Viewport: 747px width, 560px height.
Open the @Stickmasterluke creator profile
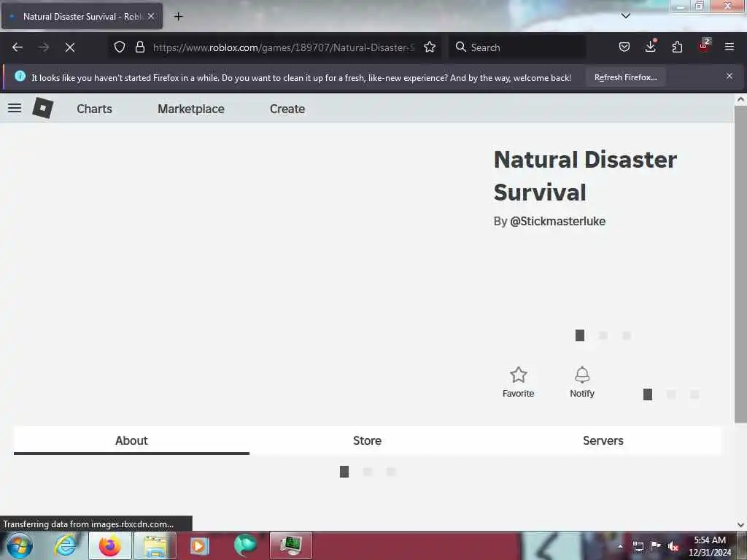(x=557, y=222)
